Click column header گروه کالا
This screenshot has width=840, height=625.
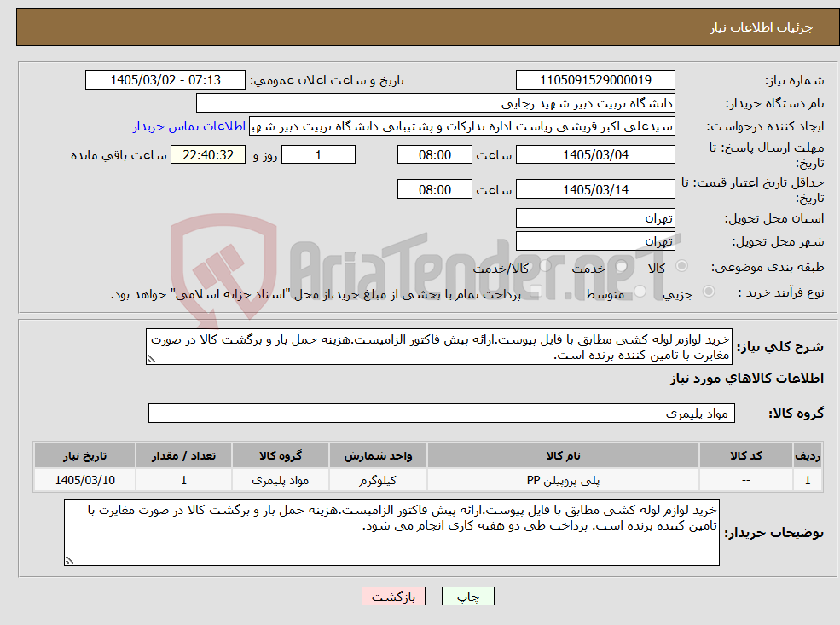[281, 456]
